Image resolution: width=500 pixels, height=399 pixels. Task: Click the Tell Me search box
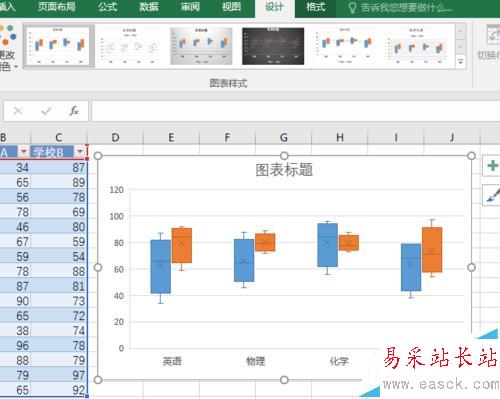point(400,7)
